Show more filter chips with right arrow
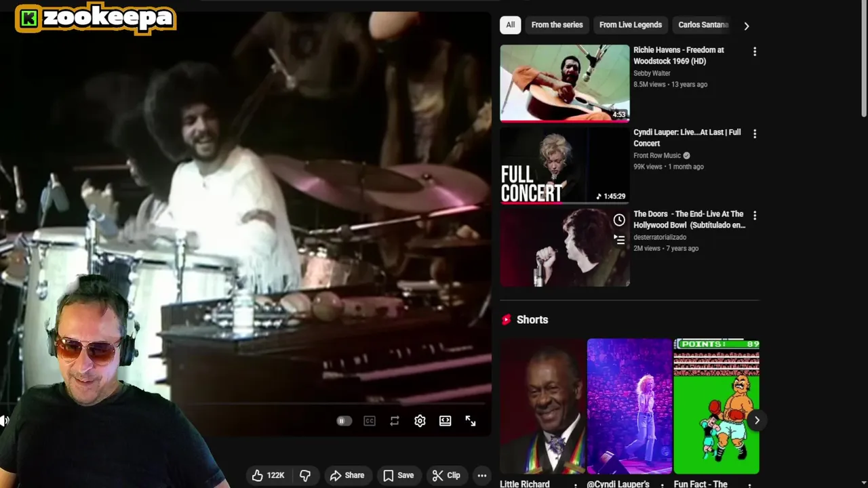Viewport: 868px width, 488px height. pos(746,26)
